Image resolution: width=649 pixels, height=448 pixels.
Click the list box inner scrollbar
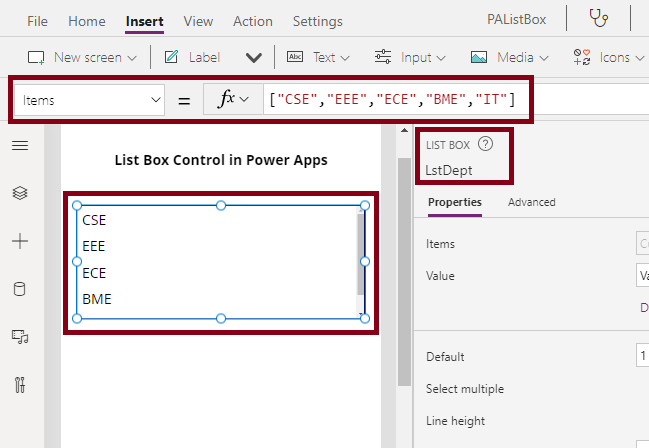(x=360, y=254)
